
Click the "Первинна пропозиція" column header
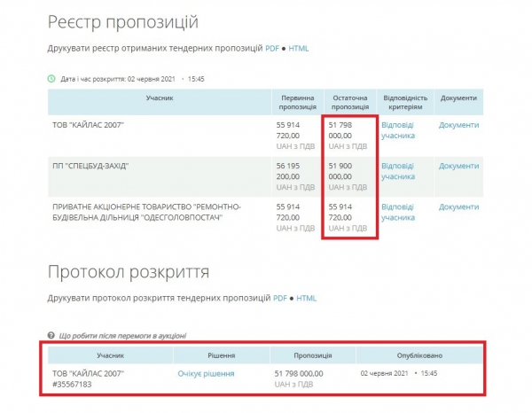(298, 102)
